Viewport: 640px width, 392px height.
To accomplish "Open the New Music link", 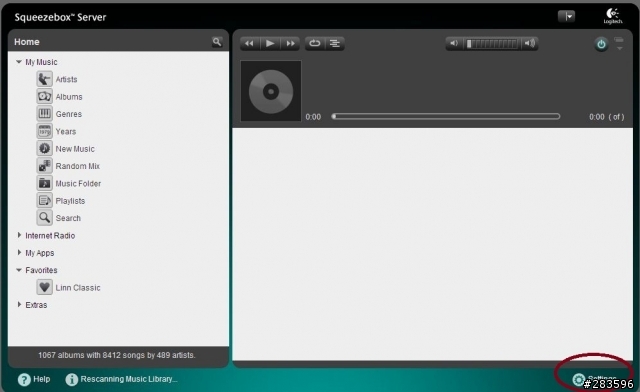I will coord(75,149).
